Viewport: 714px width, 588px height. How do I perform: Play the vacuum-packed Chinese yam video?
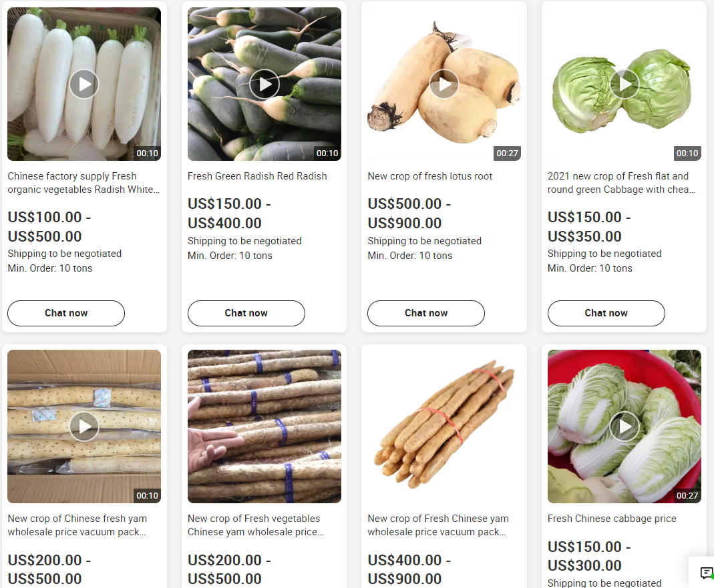coord(84,426)
